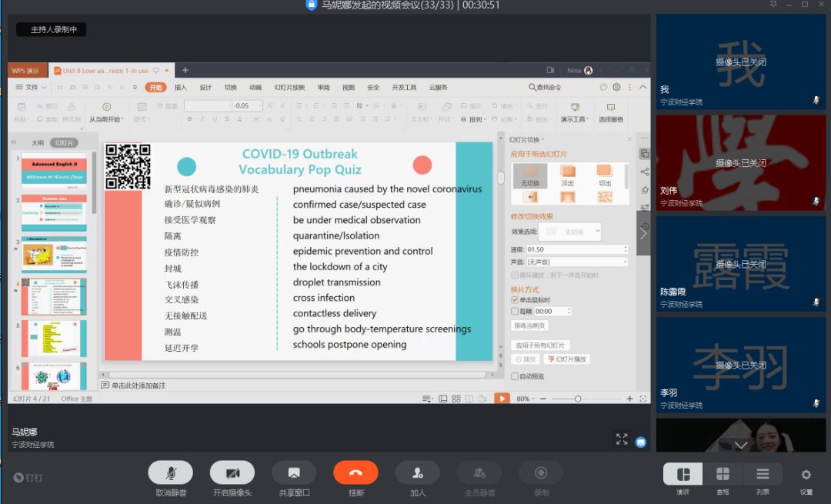Image resolution: width=831 pixels, height=504 pixels.
Task: Start slideshow with orange play button
Action: click(502, 399)
